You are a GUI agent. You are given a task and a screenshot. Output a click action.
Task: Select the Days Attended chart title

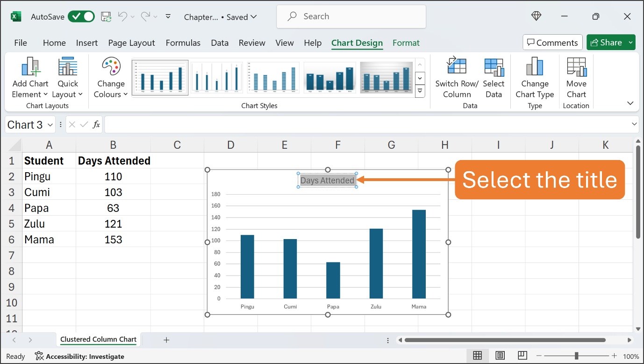(x=327, y=180)
